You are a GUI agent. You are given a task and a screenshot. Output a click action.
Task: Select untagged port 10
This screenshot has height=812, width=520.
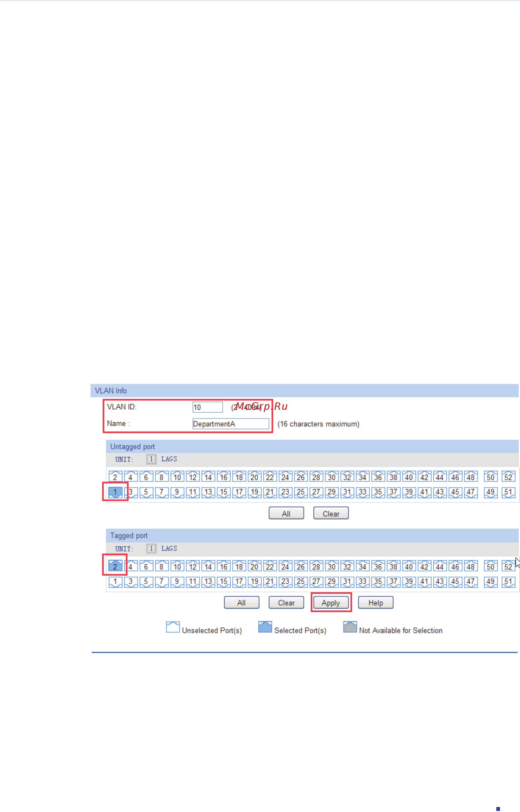click(x=177, y=477)
